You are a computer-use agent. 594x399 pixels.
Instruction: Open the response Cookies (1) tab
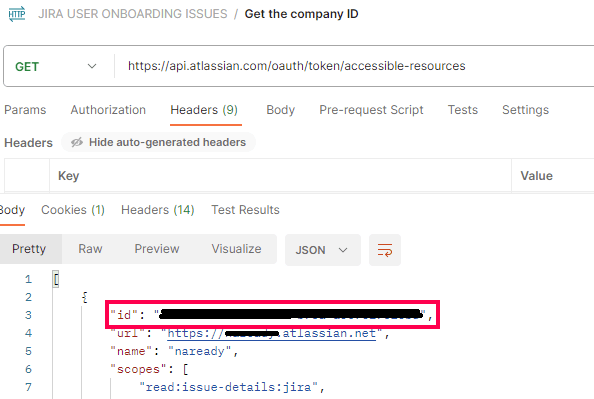click(x=73, y=210)
